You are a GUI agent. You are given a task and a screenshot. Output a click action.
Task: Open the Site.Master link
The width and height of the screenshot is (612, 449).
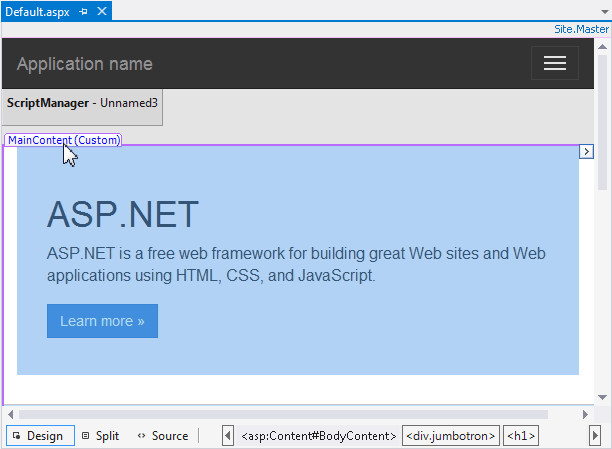pyautogui.click(x=582, y=30)
